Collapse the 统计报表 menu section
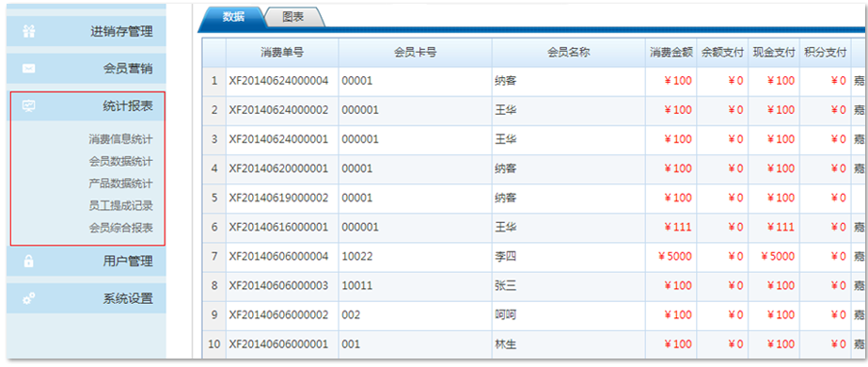The height and width of the screenshot is (367, 868). coord(87,106)
